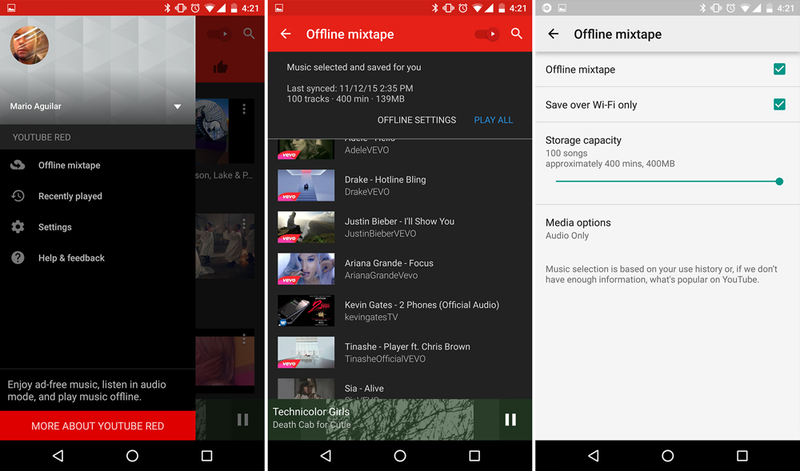Viewport: 800px width, 471px height.
Task: Select Tinashe - Player ft. Chris Brown
Action: [x=399, y=353]
